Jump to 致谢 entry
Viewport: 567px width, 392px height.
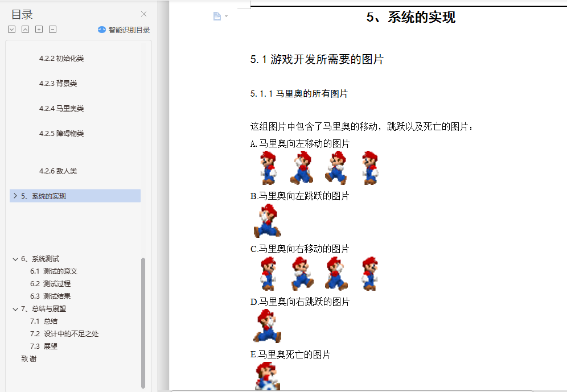(29, 359)
